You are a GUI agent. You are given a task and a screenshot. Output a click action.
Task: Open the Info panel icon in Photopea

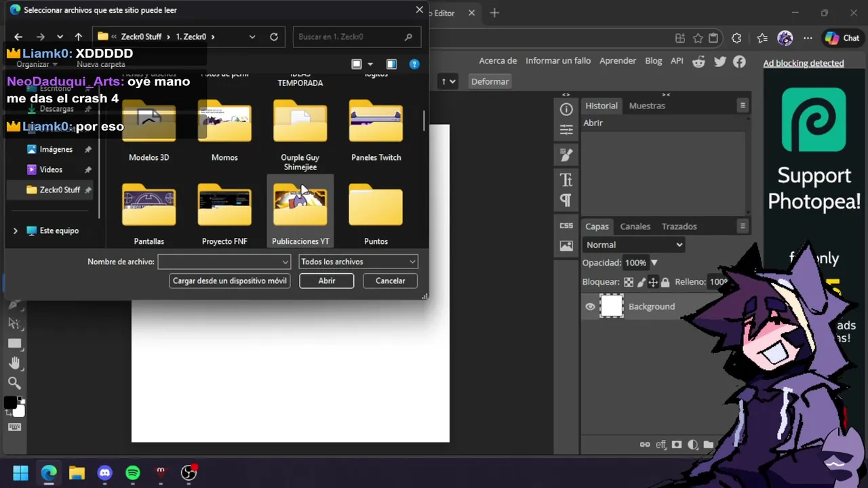coord(566,109)
